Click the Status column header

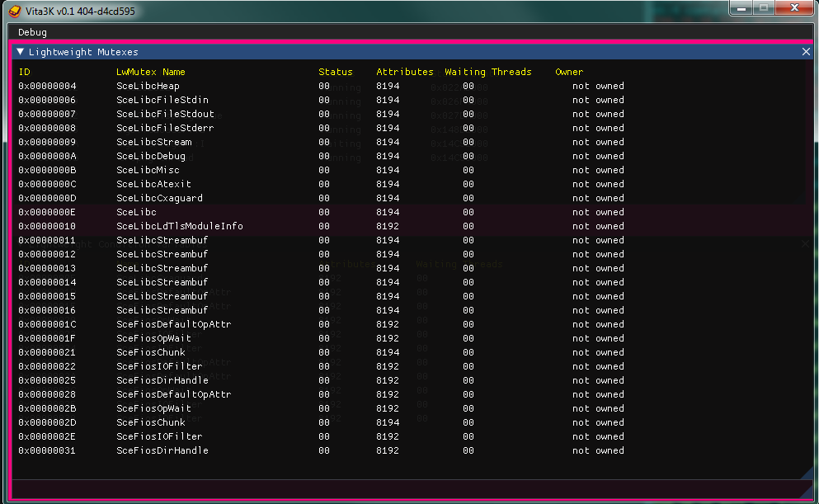(336, 72)
